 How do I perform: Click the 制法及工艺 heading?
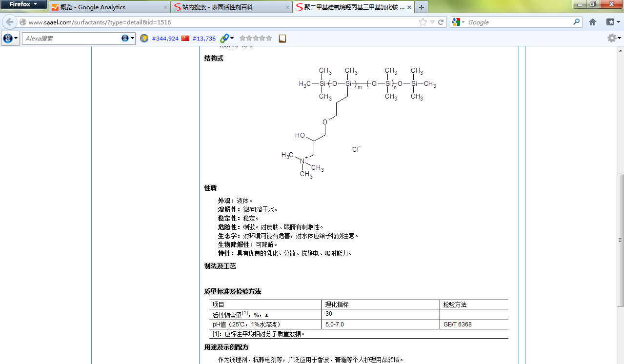tap(220, 266)
